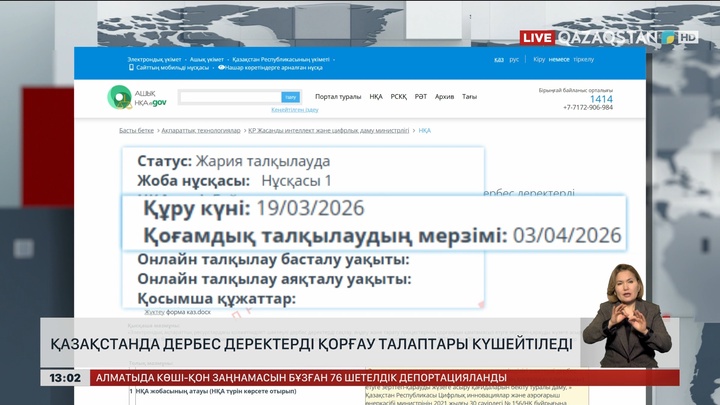Focus the site search input field

(x=231, y=97)
